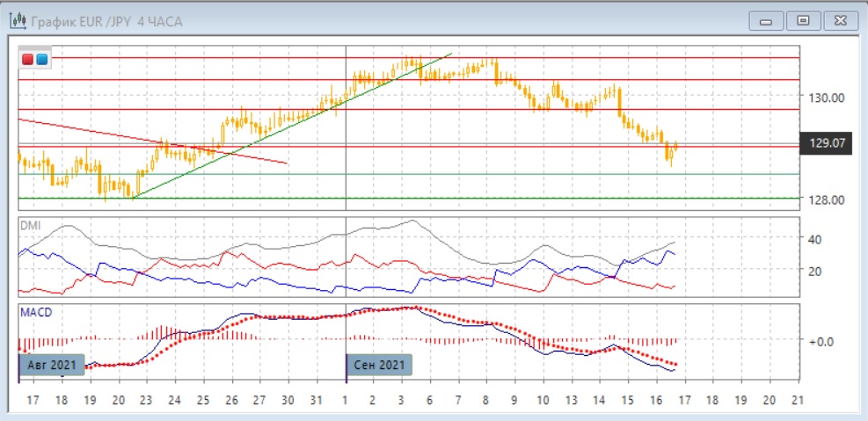The height and width of the screenshot is (421, 868).
Task: Jump to the Авг 2021 month marker
Action: (x=52, y=364)
